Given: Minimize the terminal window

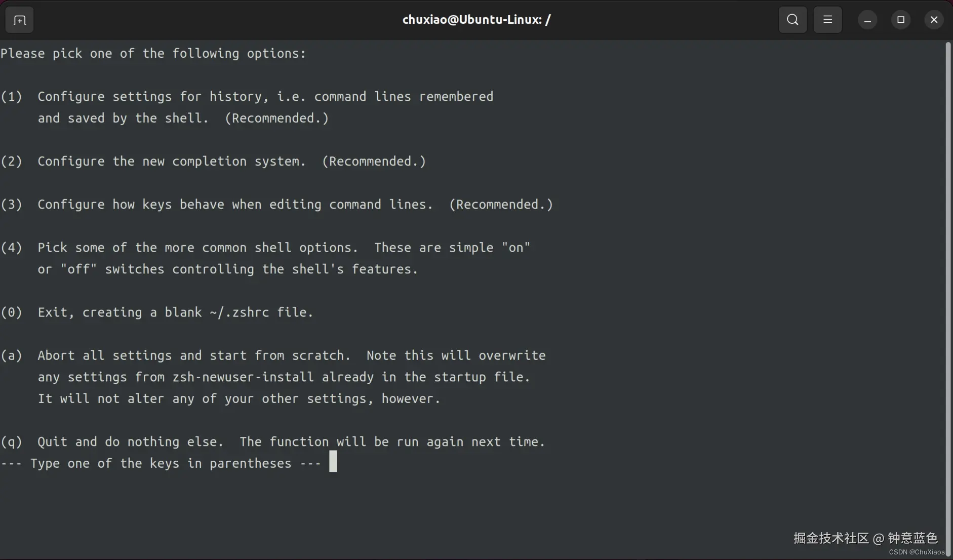Looking at the screenshot, I should (x=867, y=20).
